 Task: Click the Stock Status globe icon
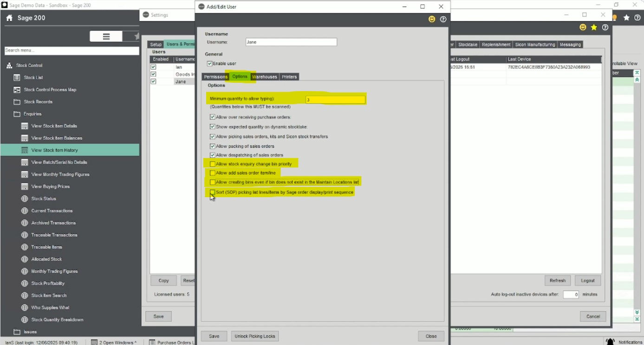[25, 199]
